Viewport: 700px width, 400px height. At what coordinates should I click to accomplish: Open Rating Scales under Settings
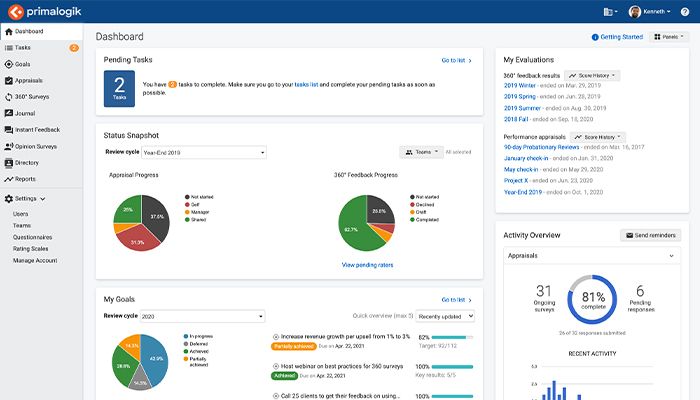30,249
